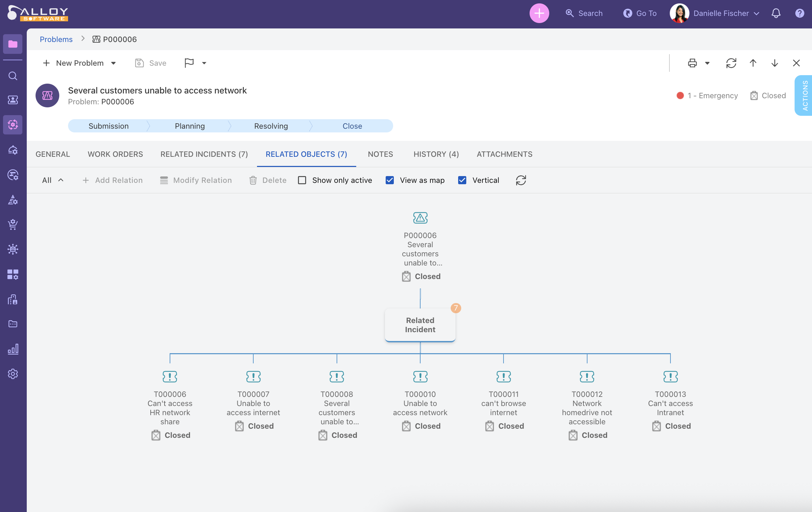Switch to the Related Incidents (7) tab

coord(204,154)
